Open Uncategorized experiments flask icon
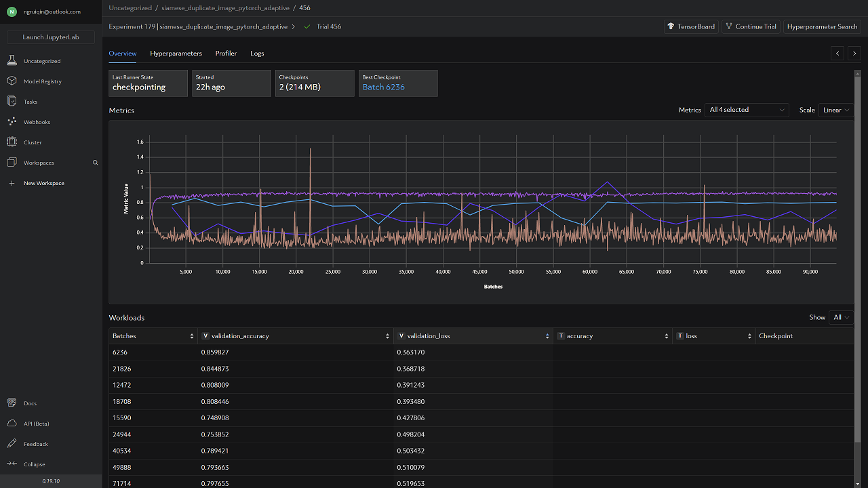The height and width of the screenshot is (488, 868). point(12,61)
